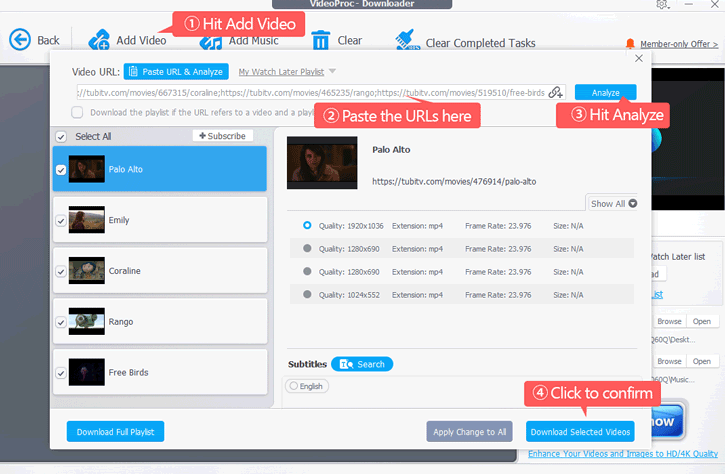Click the Palo Alto tubitv URL text

(x=454, y=181)
